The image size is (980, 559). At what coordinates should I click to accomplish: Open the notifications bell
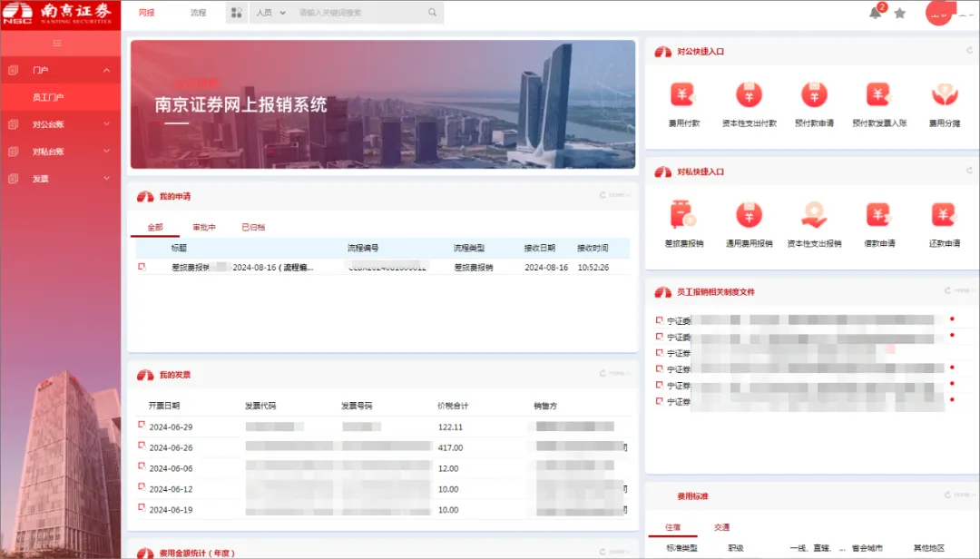point(875,13)
